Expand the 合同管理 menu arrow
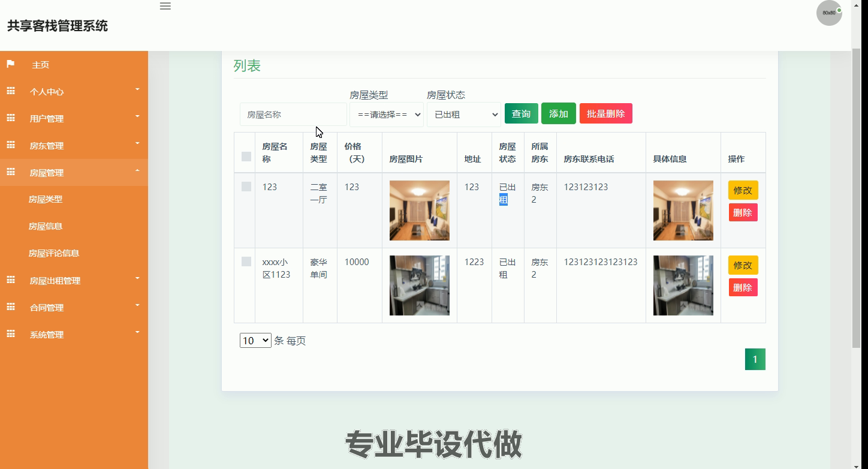This screenshot has height=469, width=868. (x=137, y=305)
